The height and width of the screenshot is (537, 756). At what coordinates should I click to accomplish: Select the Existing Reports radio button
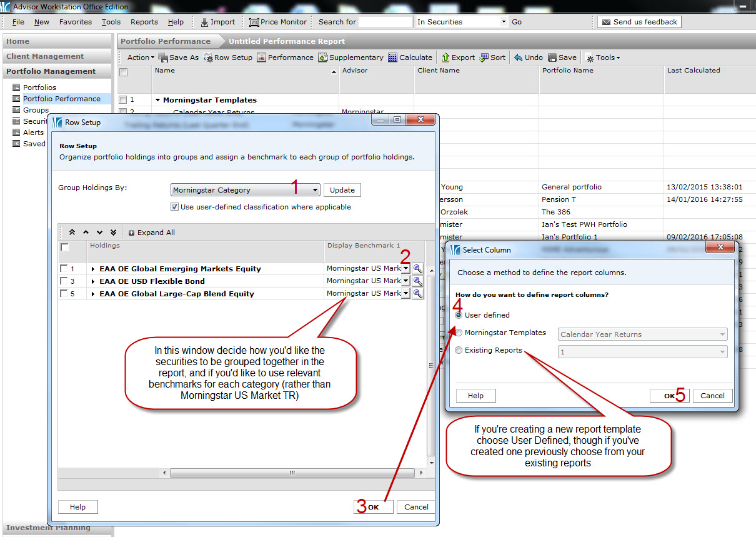coord(459,351)
